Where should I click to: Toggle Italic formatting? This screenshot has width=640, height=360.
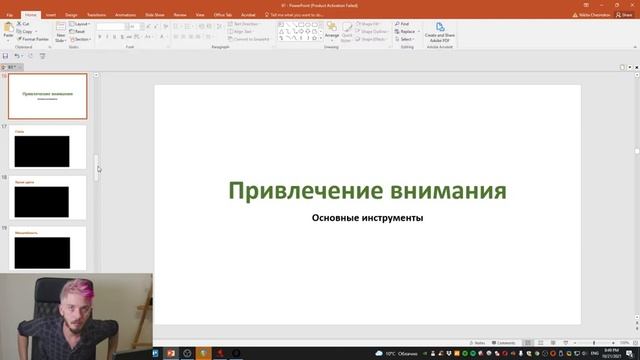[107, 37]
